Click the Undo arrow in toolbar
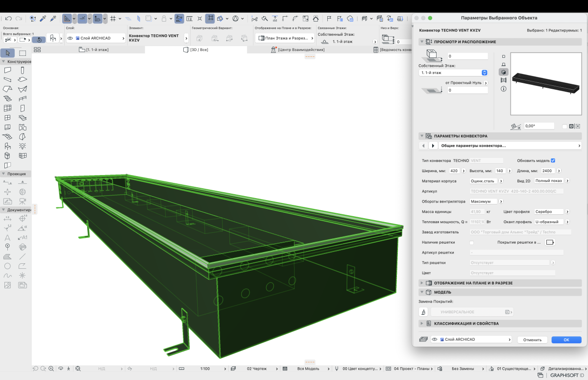 8,19
